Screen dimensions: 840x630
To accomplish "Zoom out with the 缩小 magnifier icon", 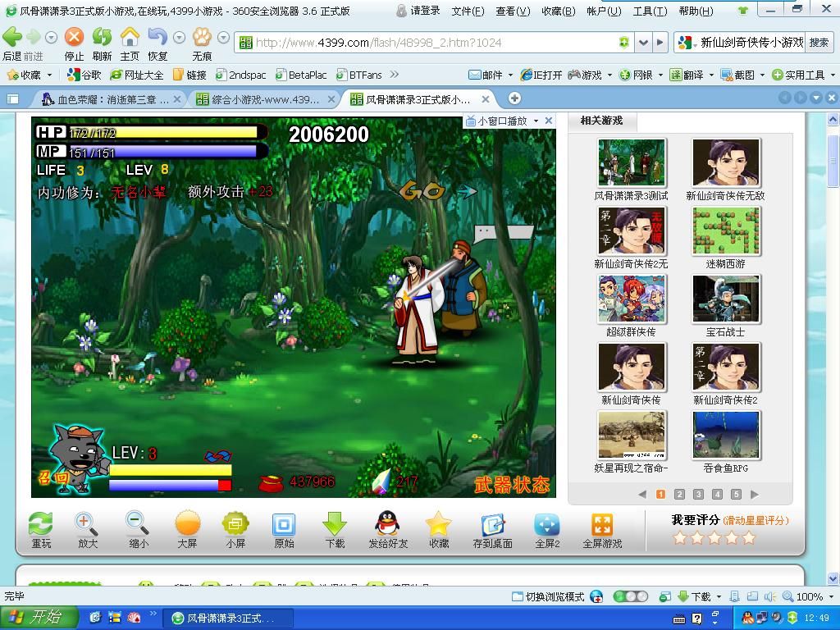I will [x=138, y=523].
